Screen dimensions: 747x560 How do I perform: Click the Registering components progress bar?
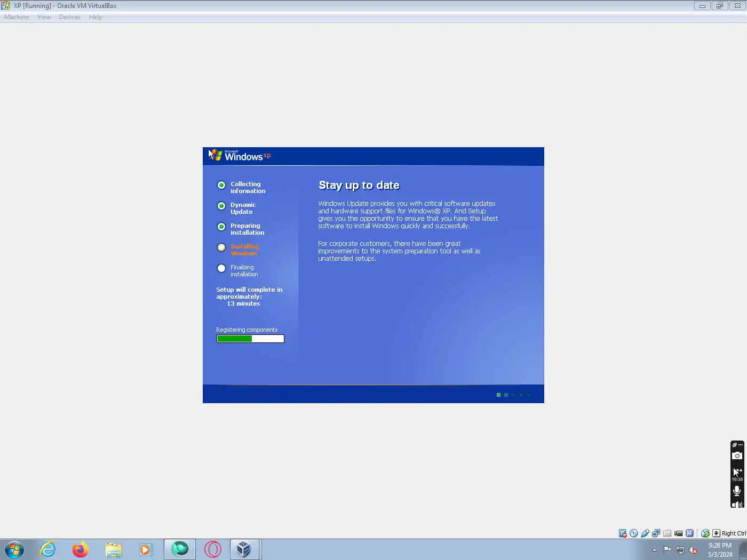coord(250,339)
